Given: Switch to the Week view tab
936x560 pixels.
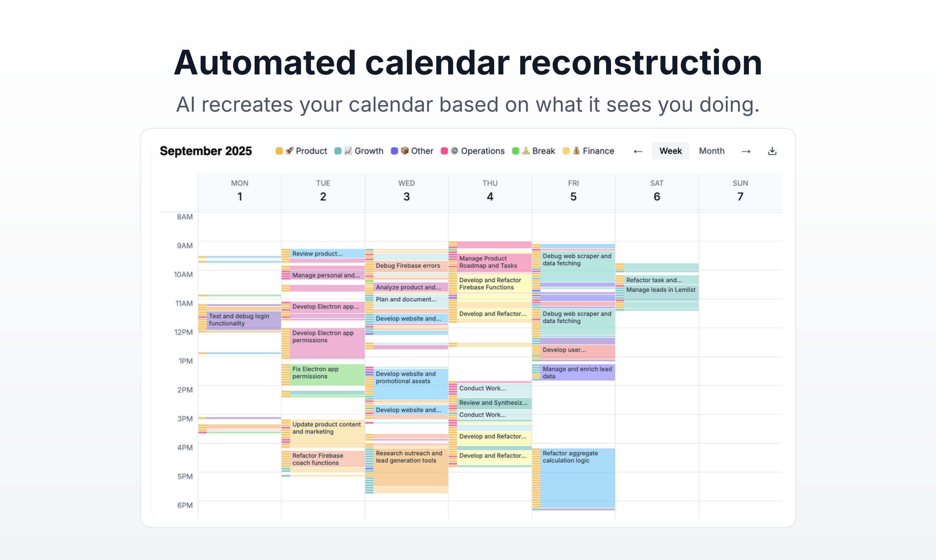Looking at the screenshot, I should tap(670, 151).
